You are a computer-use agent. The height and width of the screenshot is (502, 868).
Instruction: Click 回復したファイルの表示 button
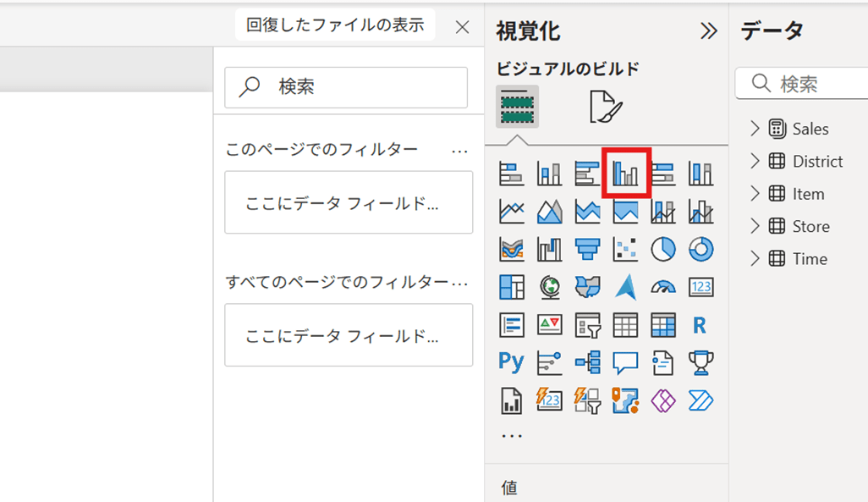click(335, 25)
